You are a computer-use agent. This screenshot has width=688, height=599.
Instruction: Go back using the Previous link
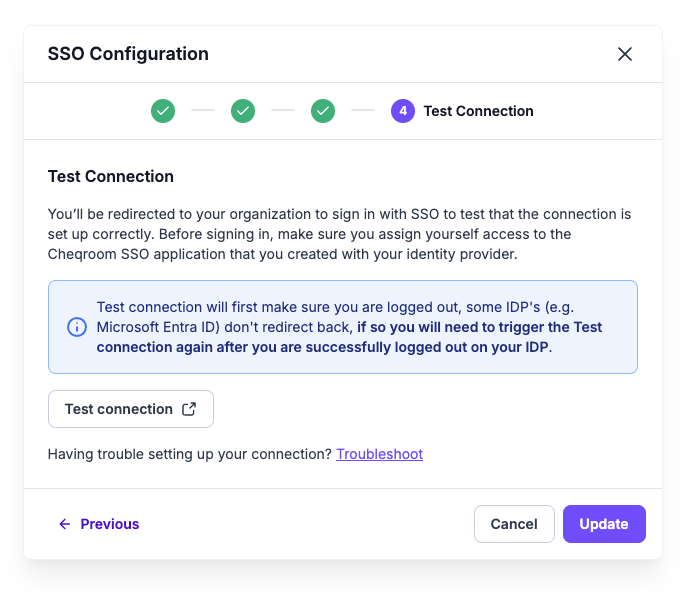(x=99, y=524)
